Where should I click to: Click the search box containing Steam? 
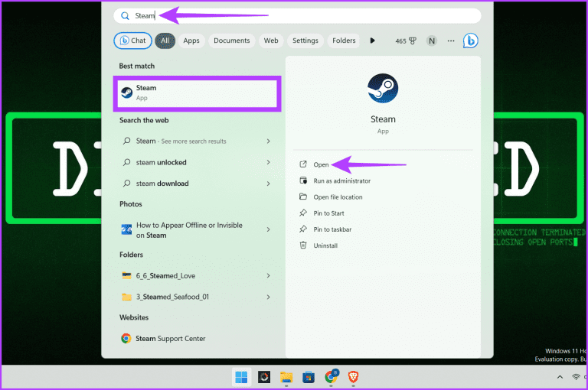tap(297, 15)
